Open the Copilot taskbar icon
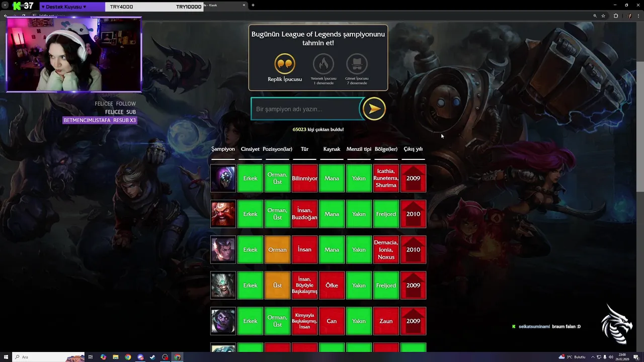 point(103,357)
